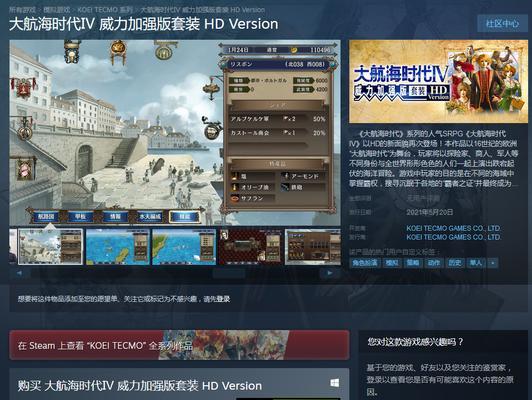Select the third coastline map screenshot thumbnail
The width and height of the screenshot is (532, 400).
click(x=184, y=247)
